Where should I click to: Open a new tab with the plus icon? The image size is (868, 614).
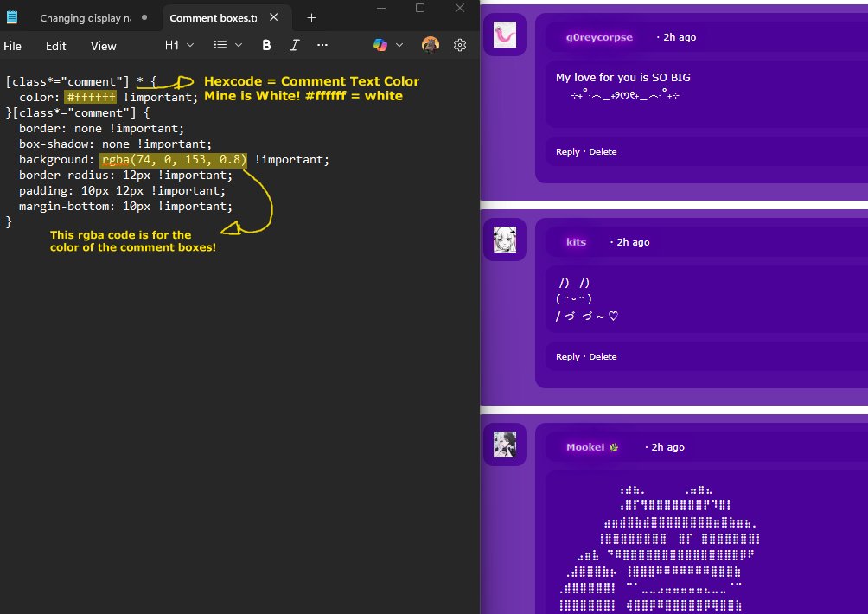click(312, 17)
